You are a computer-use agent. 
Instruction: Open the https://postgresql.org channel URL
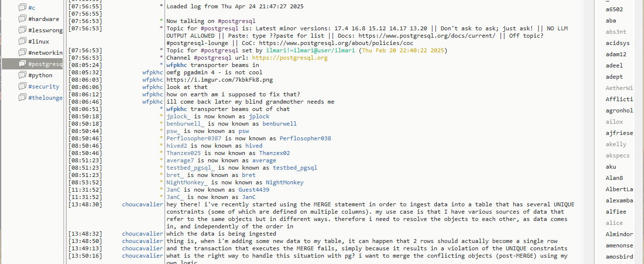(289, 58)
